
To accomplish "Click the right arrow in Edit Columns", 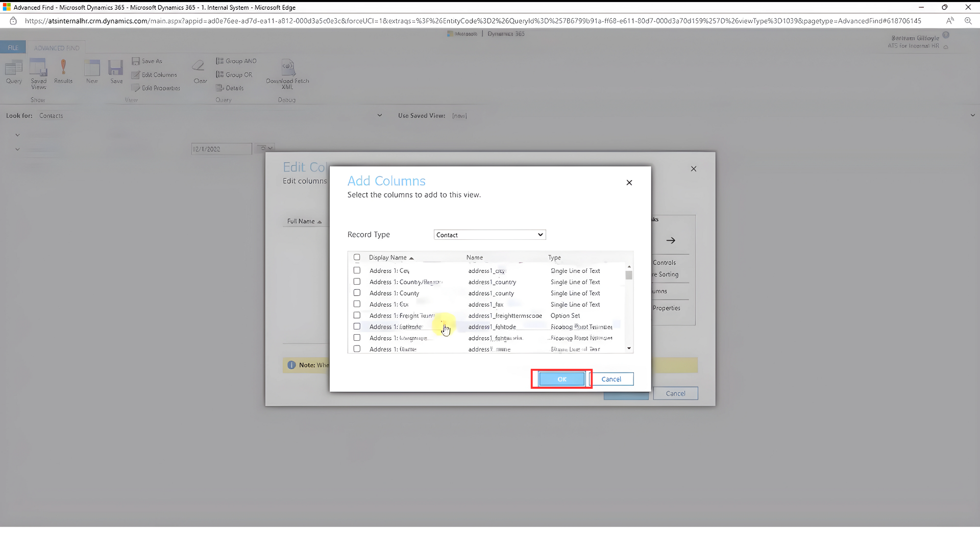I will [671, 240].
